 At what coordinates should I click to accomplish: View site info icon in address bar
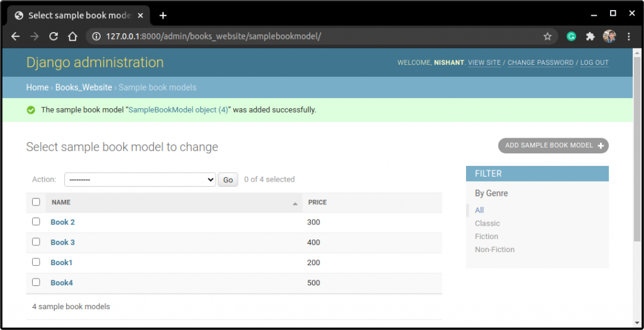coord(96,36)
